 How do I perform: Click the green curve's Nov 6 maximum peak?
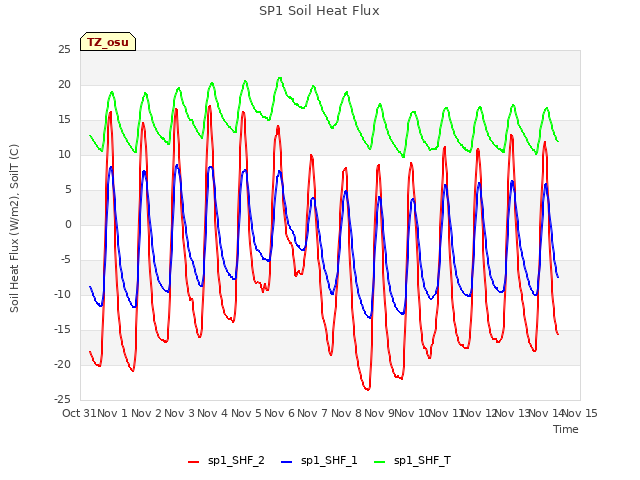coord(280,78)
